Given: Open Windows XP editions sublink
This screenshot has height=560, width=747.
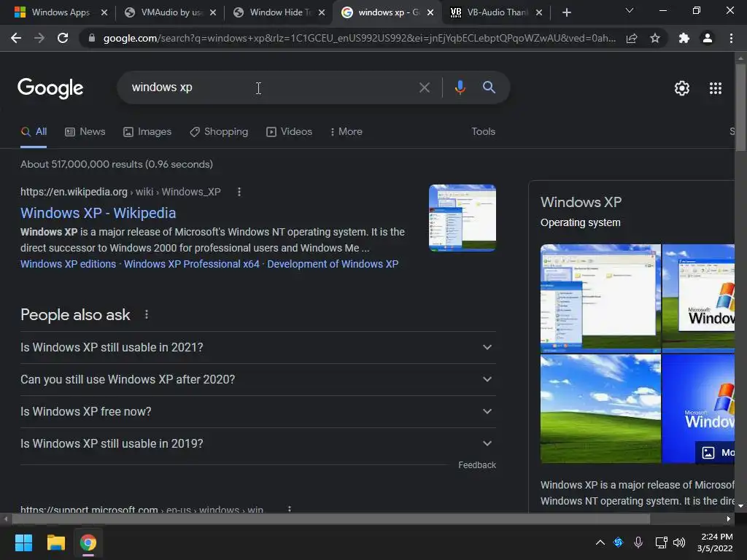Looking at the screenshot, I should [x=68, y=264].
